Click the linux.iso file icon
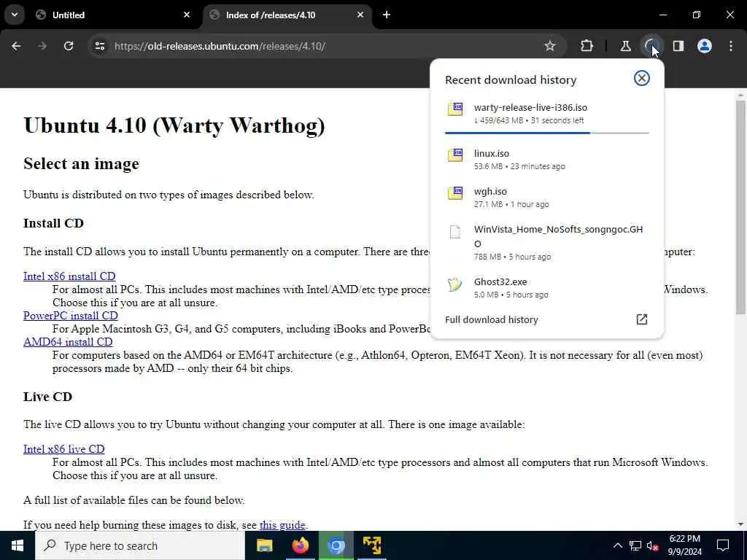Image resolution: width=747 pixels, height=560 pixels. [455, 155]
